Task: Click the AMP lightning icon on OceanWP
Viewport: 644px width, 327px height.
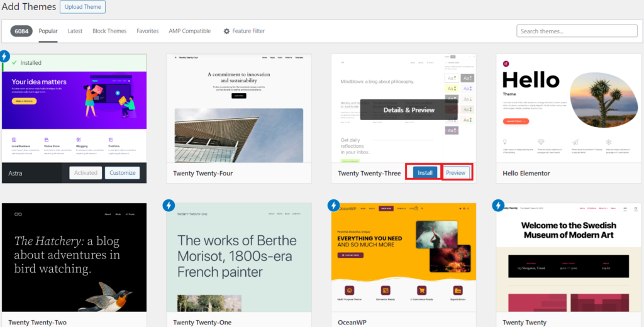Action: [334, 205]
